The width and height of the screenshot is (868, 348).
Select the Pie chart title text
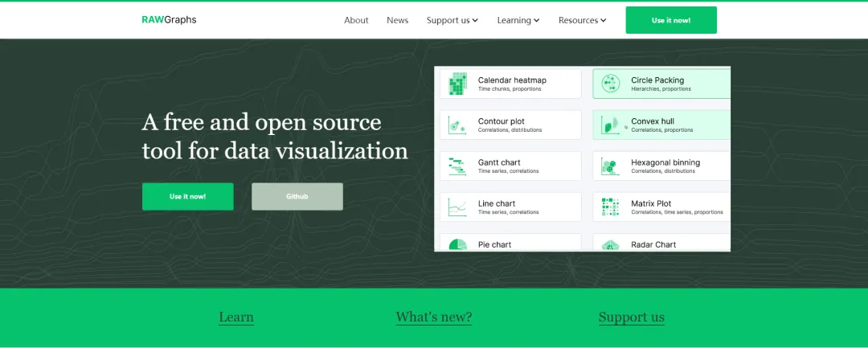495,244
